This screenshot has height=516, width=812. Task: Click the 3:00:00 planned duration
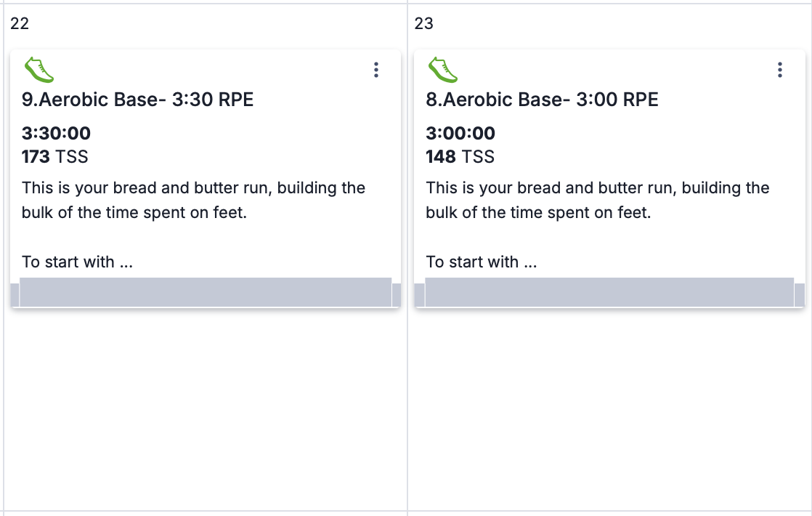(460, 134)
